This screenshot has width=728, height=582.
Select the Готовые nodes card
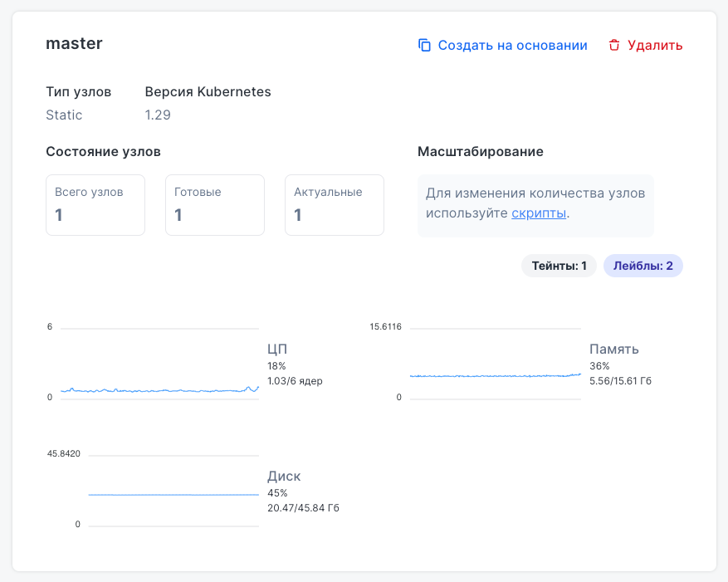pyautogui.click(x=215, y=205)
